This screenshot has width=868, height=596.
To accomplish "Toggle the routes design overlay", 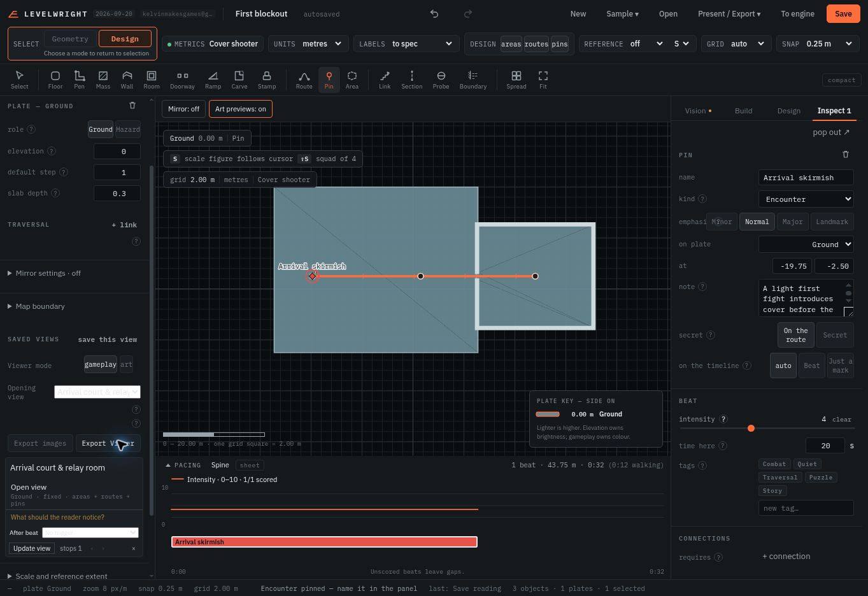I will pyautogui.click(x=536, y=44).
